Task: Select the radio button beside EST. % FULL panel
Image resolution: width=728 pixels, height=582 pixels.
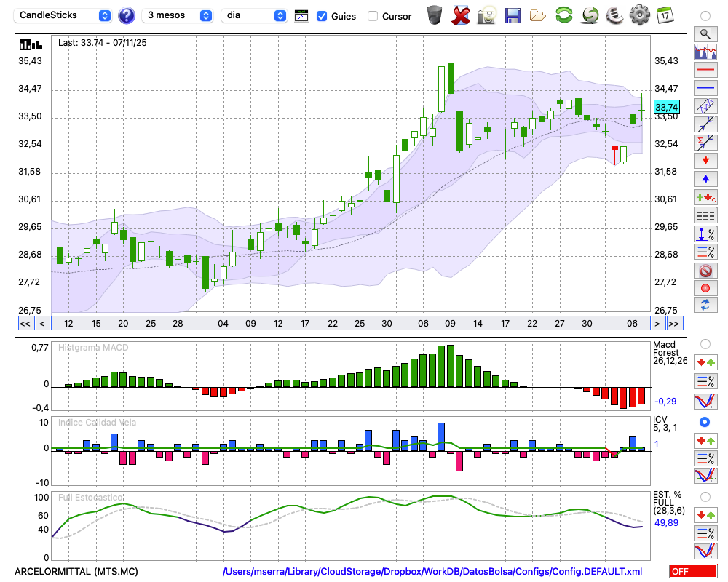Action: point(704,497)
